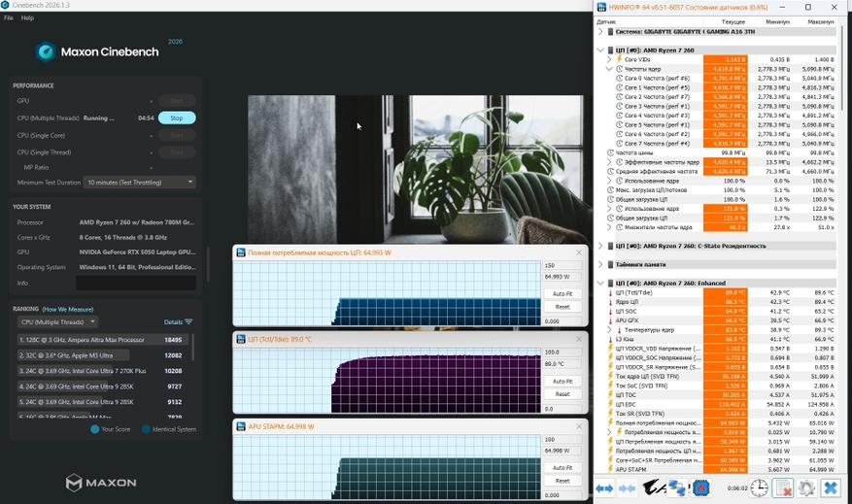Click the Maxon Cinebench logo icon

46,51
